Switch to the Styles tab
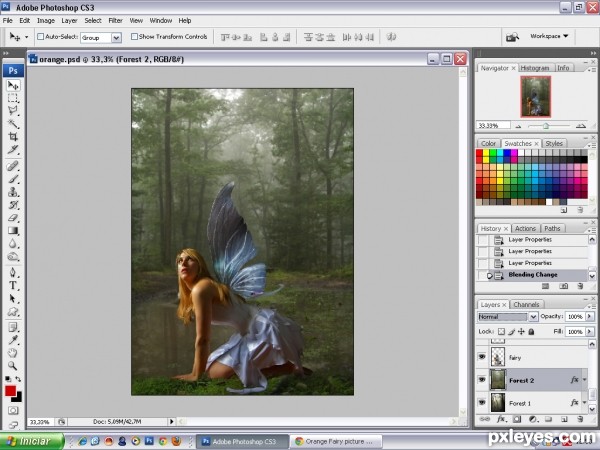600x450 pixels. point(554,143)
